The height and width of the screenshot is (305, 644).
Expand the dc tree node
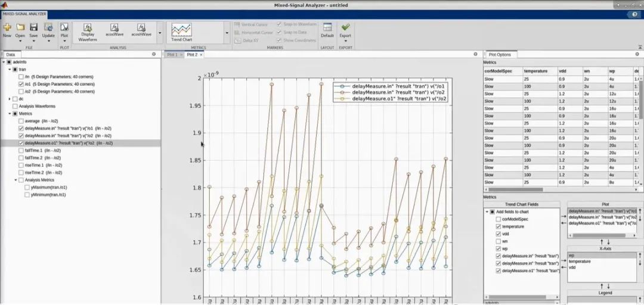(10, 99)
